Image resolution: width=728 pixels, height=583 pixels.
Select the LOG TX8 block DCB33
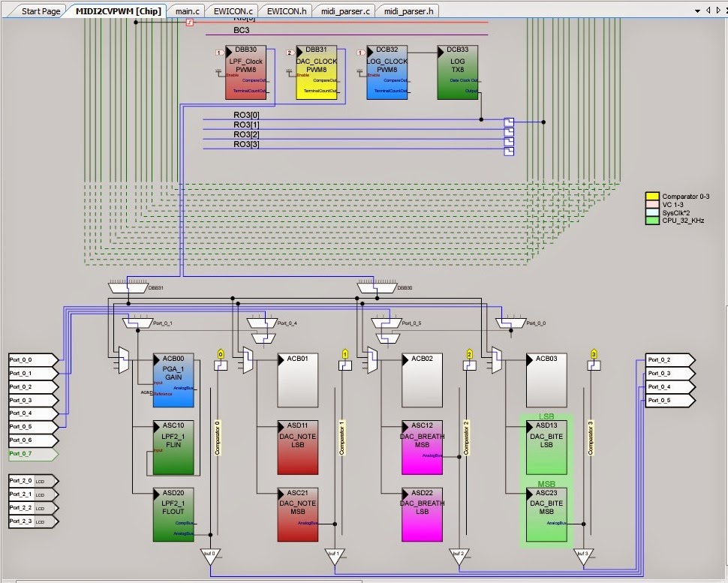[457, 72]
